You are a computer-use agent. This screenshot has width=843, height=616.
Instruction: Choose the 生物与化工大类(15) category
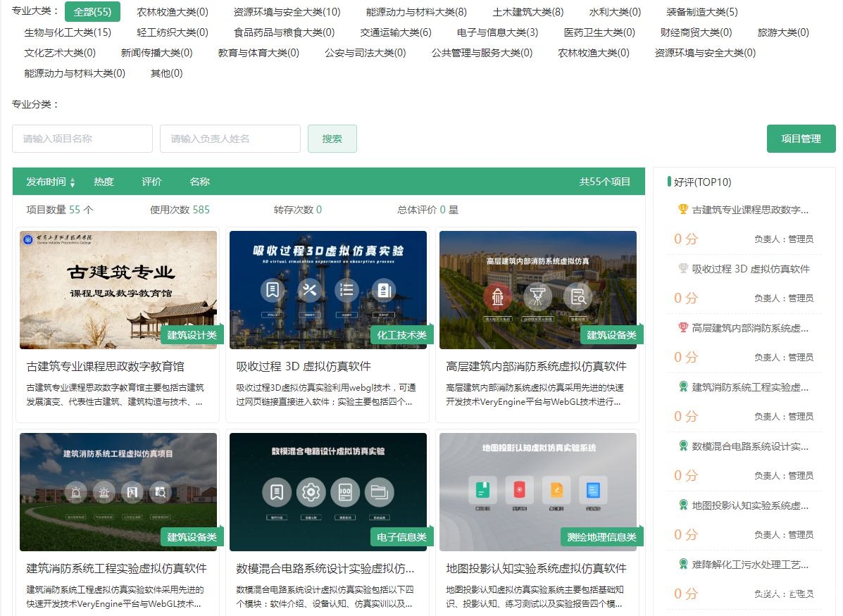click(68, 32)
